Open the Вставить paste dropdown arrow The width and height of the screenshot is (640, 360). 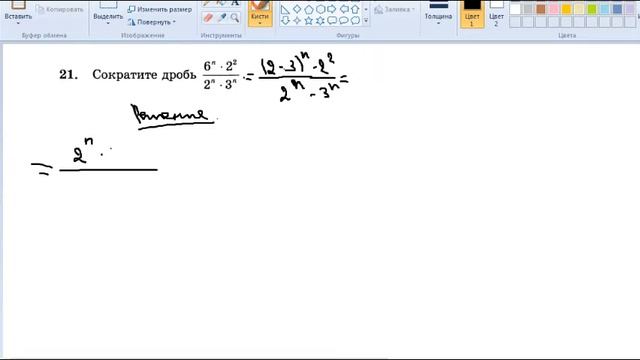point(18,23)
